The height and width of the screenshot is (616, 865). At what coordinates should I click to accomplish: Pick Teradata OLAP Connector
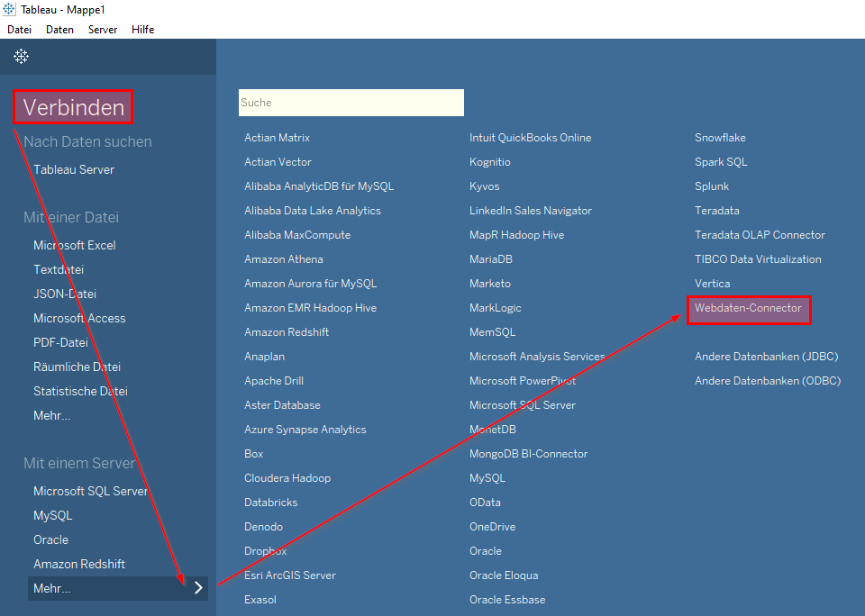pyautogui.click(x=760, y=234)
